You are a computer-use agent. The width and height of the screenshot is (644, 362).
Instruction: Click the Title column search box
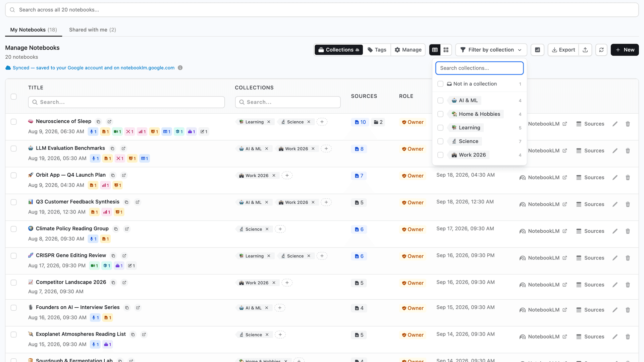[x=126, y=102]
